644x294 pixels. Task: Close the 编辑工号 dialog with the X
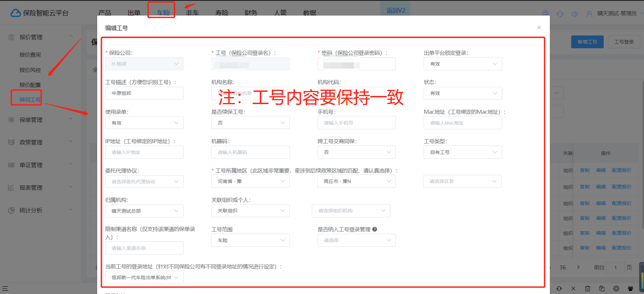pos(539,28)
